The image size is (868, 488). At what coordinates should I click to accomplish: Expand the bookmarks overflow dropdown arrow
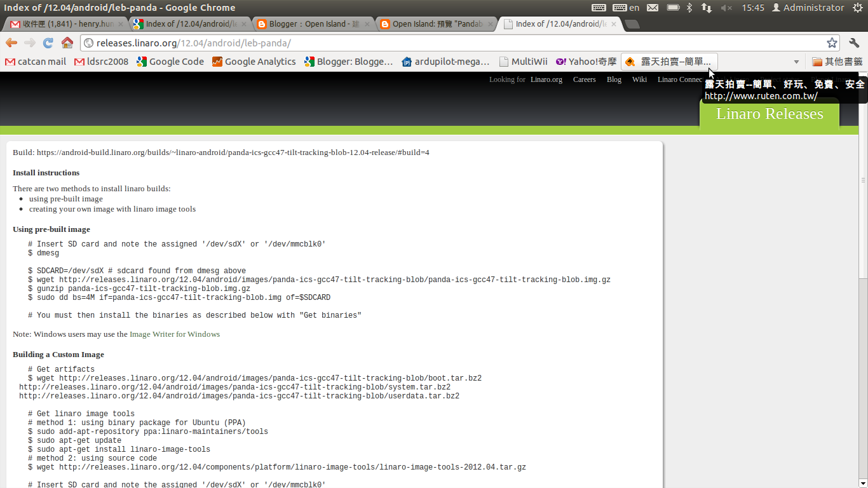coord(796,62)
